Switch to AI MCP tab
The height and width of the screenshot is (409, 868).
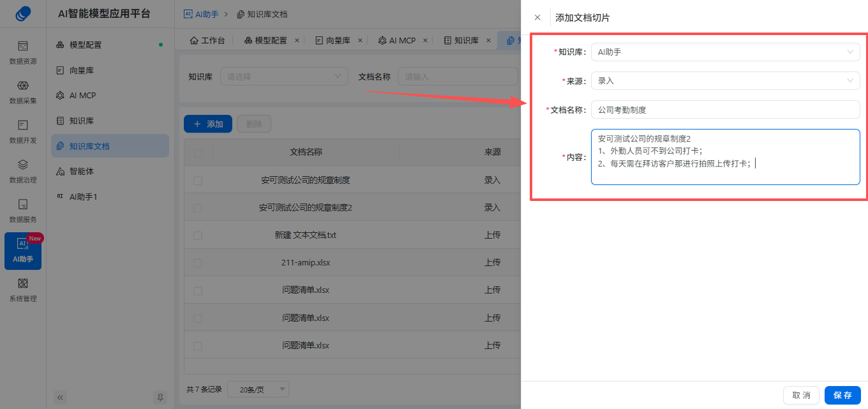pyautogui.click(x=396, y=40)
